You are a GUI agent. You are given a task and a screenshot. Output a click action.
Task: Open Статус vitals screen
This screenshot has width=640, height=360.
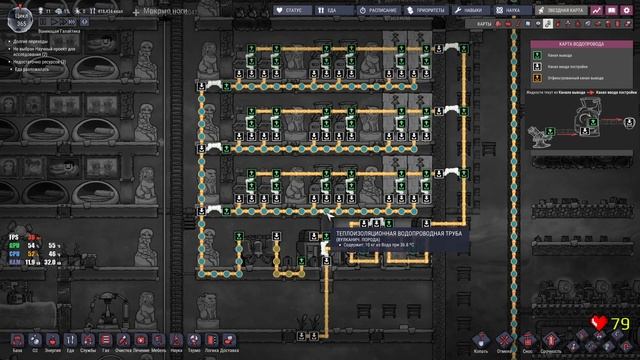(292, 10)
